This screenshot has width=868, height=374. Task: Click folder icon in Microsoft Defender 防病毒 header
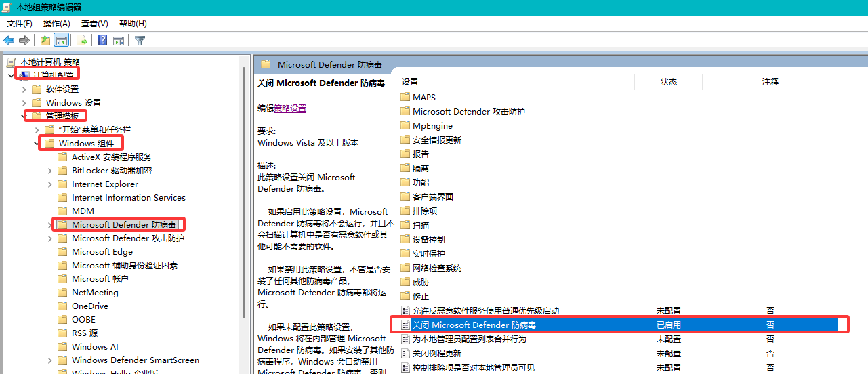(x=266, y=64)
